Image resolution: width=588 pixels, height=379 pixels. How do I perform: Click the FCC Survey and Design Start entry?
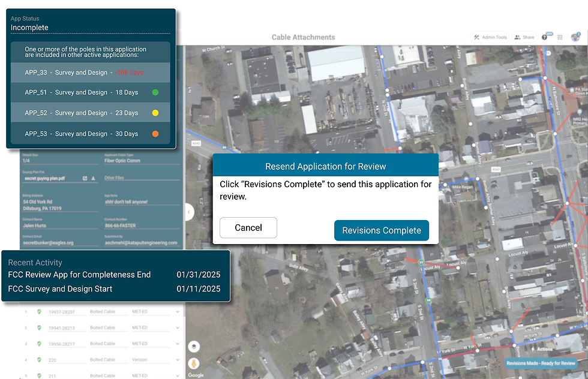pos(114,289)
